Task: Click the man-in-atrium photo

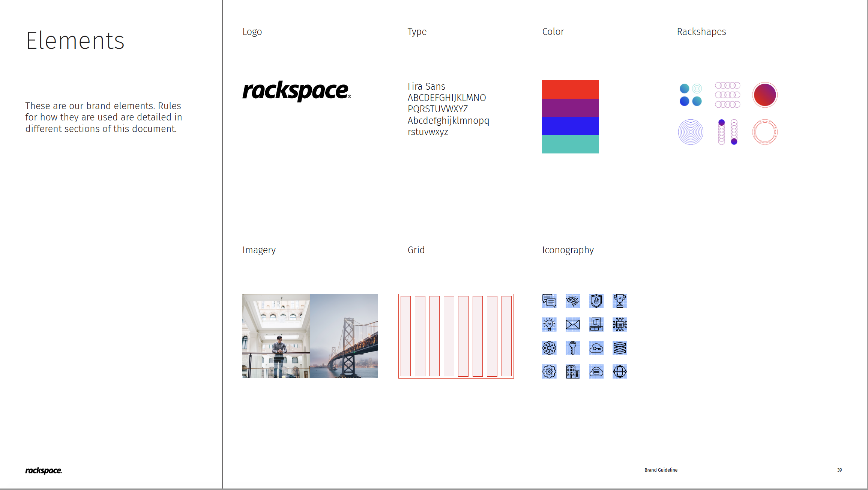Action: point(276,336)
